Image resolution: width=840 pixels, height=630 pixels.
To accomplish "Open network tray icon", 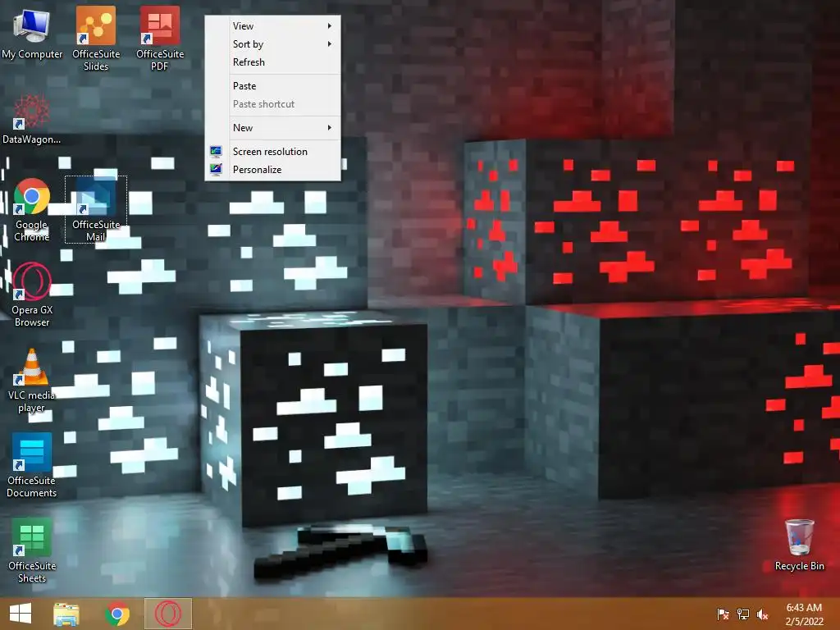I will coord(743,614).
